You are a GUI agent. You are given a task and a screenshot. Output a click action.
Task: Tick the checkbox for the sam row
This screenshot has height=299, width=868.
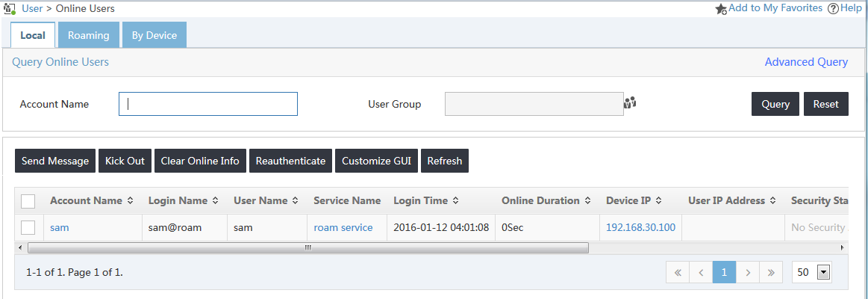click(x=28, y=227)
